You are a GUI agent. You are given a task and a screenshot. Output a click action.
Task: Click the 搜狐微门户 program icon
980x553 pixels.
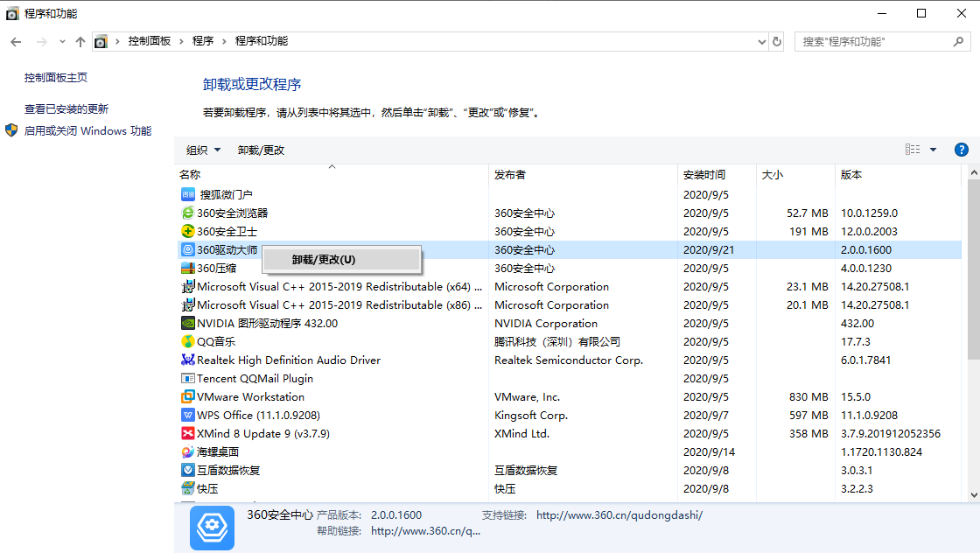[187, 194]
